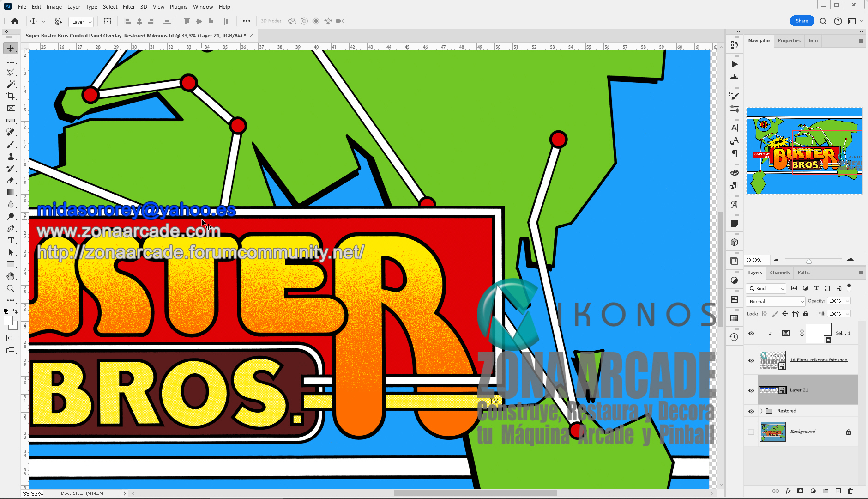This screenshot has width=868, height=499.
Task: Select the Clone Stamp tool
Action: [x=11, y=156]
